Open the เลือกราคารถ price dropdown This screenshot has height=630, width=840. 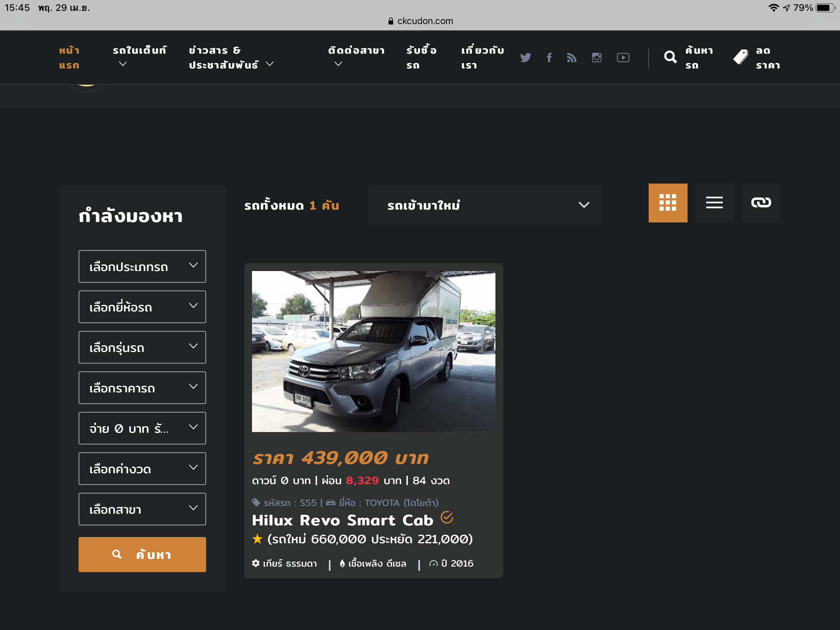pos(142,388)
